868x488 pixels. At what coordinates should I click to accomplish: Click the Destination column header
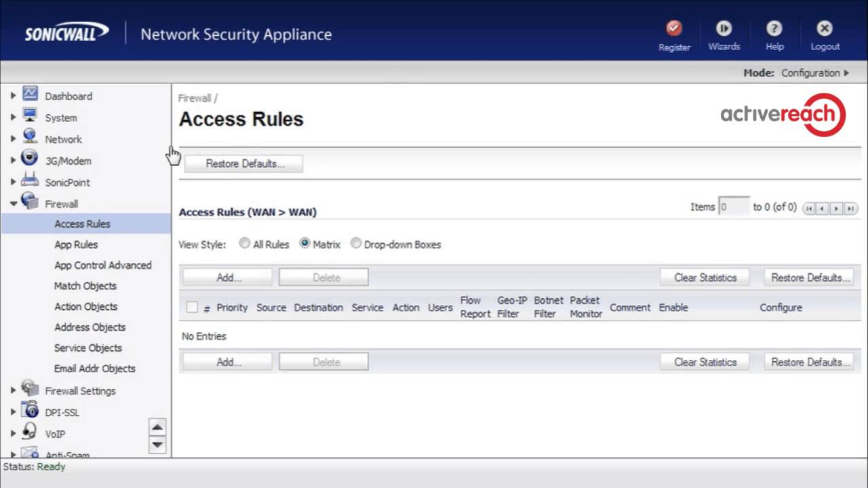[318, 307]
